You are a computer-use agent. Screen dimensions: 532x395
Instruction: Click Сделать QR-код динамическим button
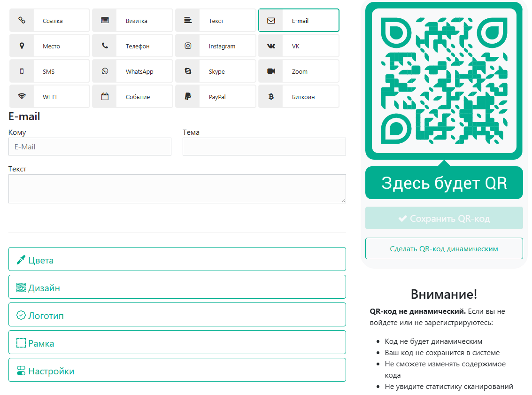[444, 248]
